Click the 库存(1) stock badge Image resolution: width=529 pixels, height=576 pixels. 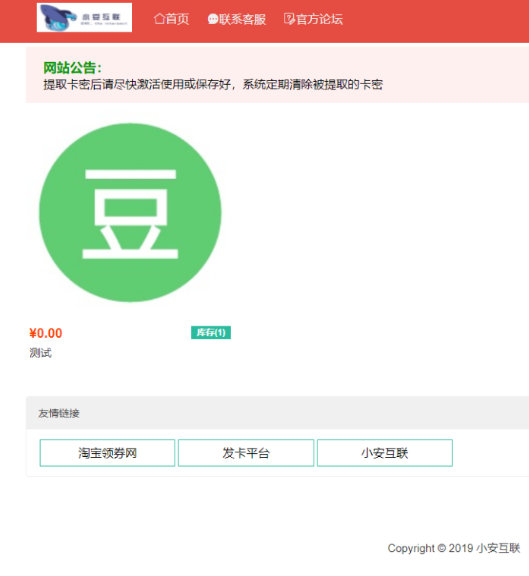211,332
